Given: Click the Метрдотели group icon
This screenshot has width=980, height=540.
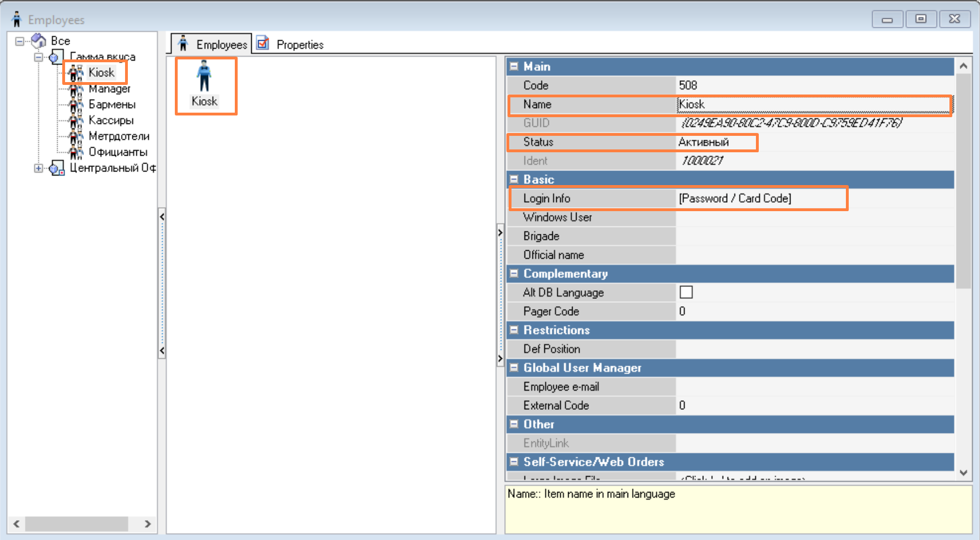Looking at the screenshot, I should click(76, 136).
